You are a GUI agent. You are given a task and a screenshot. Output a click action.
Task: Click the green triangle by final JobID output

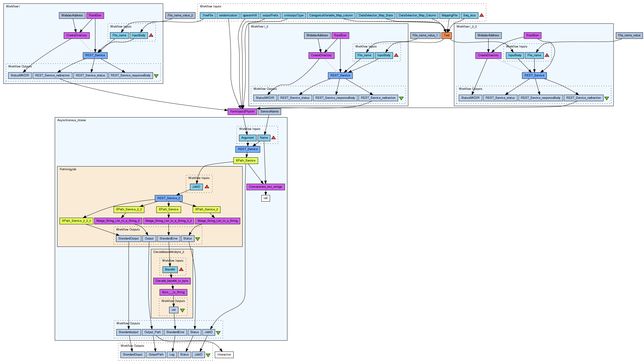pyautogui.click(x=208, y=355)
